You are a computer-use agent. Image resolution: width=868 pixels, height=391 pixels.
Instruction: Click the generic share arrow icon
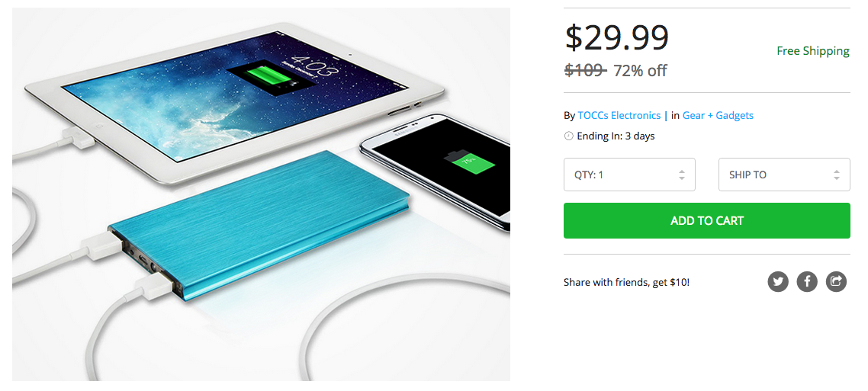coord(836,281)
